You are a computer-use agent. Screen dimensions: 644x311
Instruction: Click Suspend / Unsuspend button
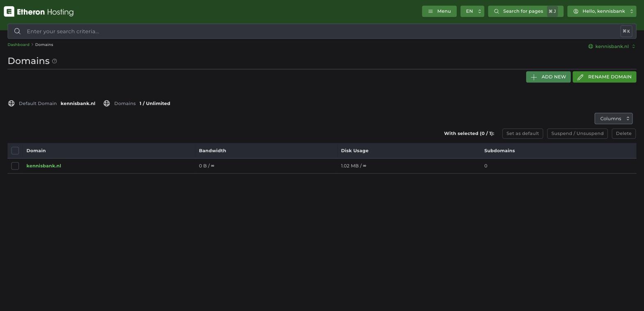pos(577,134)
